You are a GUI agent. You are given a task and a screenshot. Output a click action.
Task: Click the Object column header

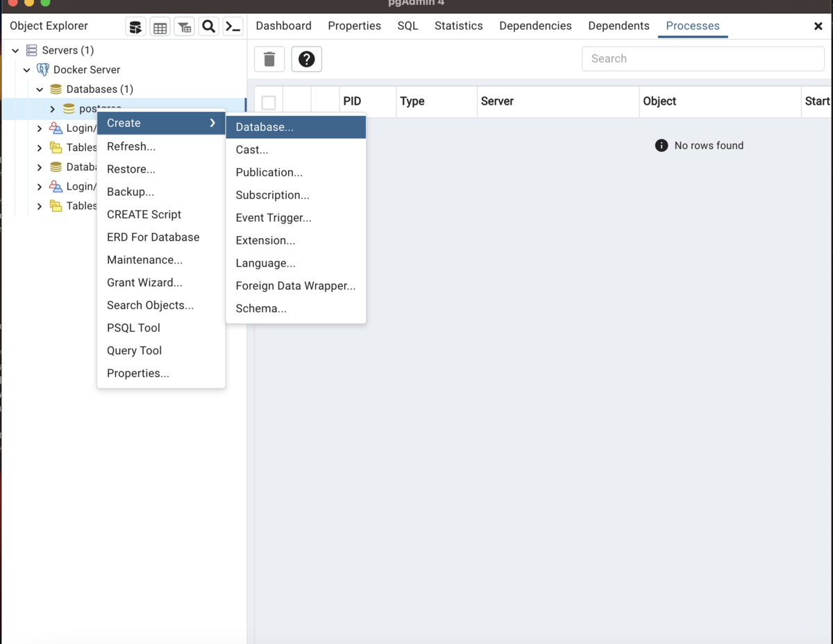[720, 101]
